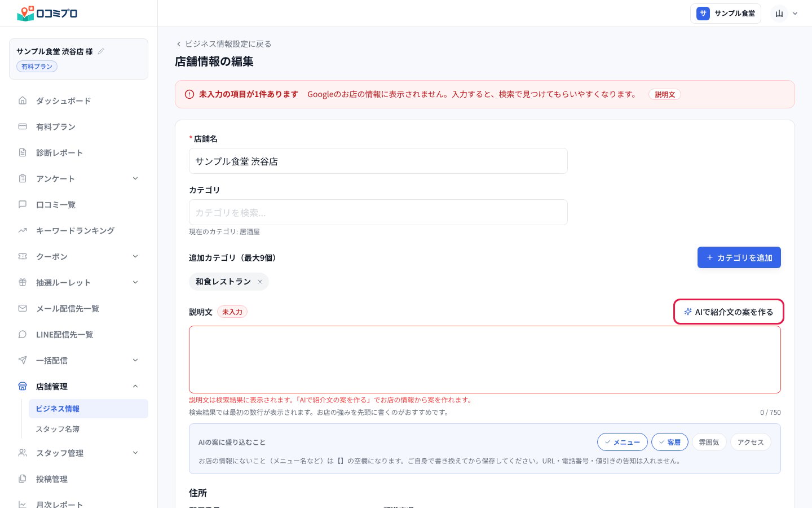812x508 pixels.
Task: Click the 有料プラン badge under the store name
Action: tap(37, 67)
